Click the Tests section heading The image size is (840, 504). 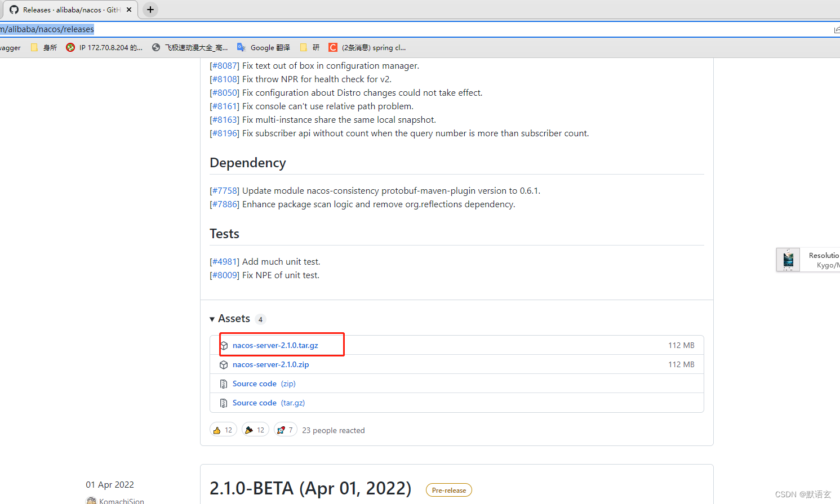tap(224, 234)
